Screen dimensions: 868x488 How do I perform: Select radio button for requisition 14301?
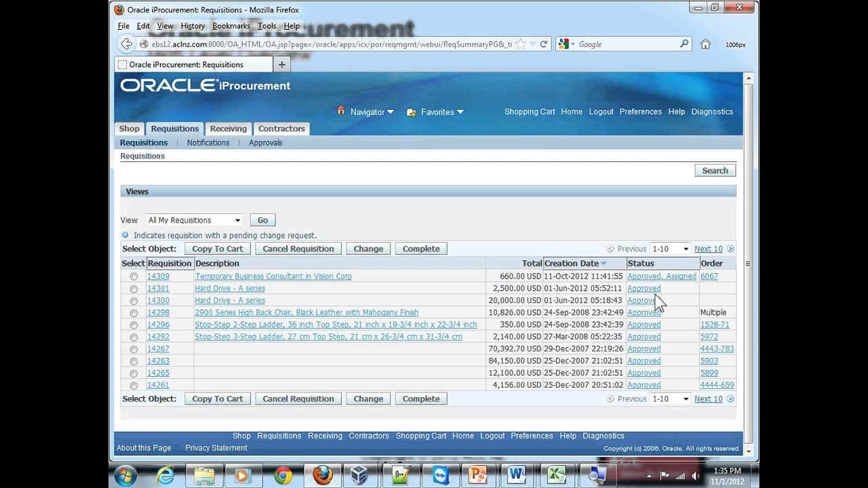(x=134, y=289)
